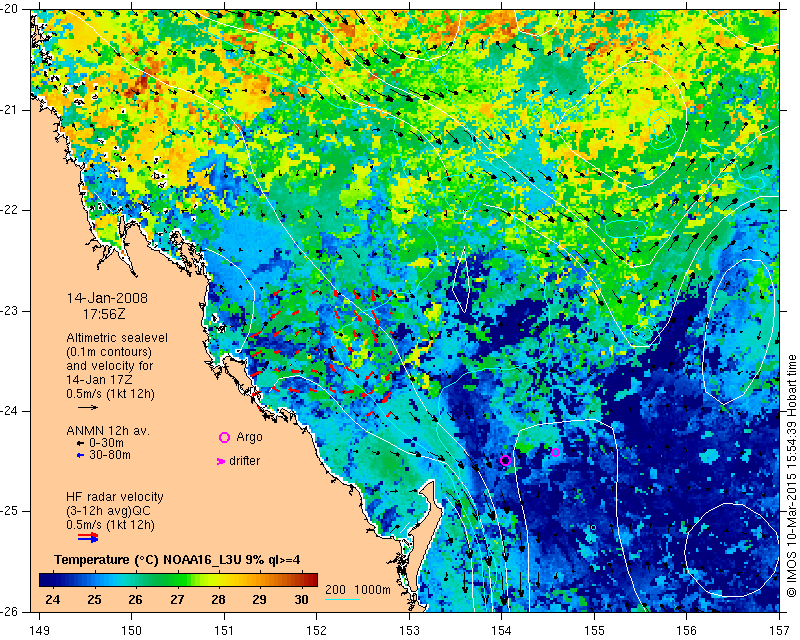The image size is (800, 640).
Task: Select the smaller magenta Argo float on the map
Action: point(556,452)
